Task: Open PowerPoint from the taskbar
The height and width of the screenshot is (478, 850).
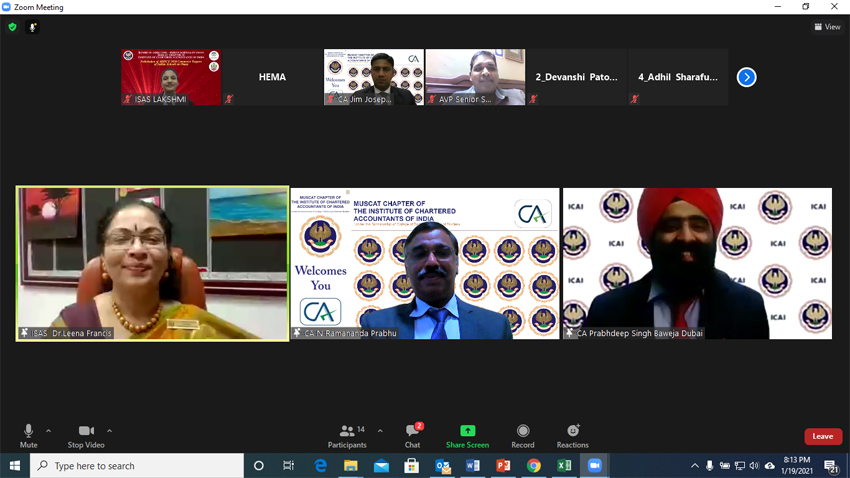Action: pos(503,466)
